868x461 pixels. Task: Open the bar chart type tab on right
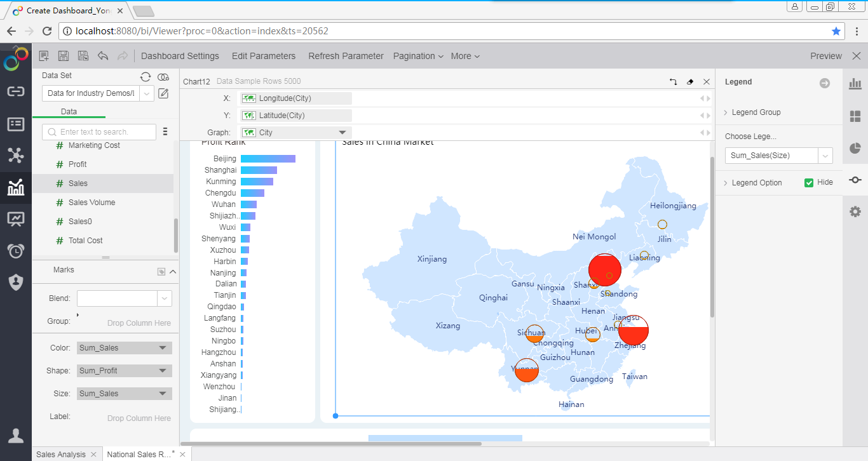855,83
